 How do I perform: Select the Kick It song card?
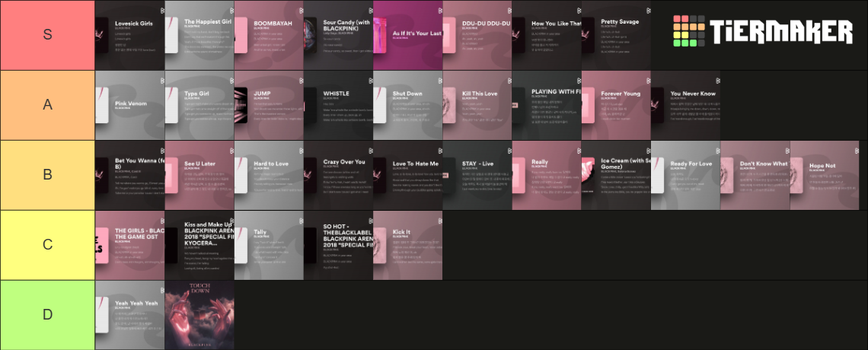coord(408,245)
